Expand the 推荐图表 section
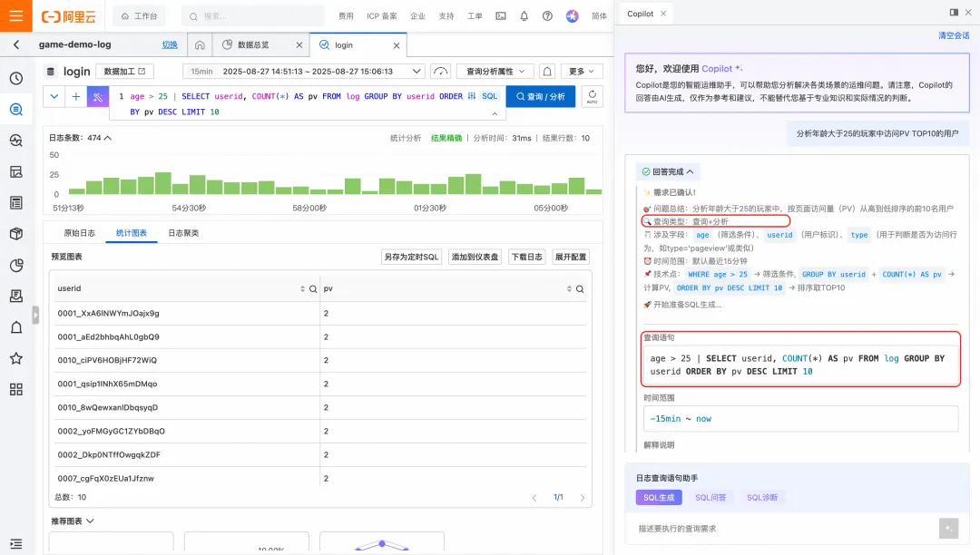This screenshot has width=980, height=555. 73,521
